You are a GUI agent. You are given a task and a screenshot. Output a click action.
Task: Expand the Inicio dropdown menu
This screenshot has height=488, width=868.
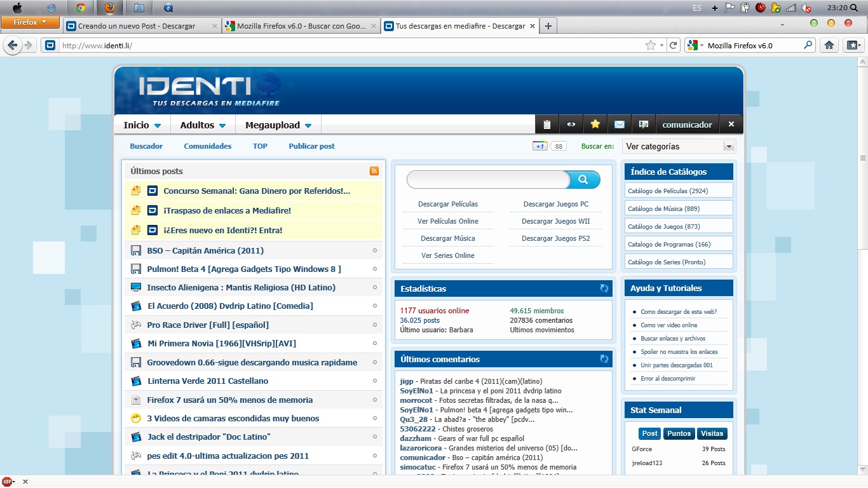[x=142, y=125]
